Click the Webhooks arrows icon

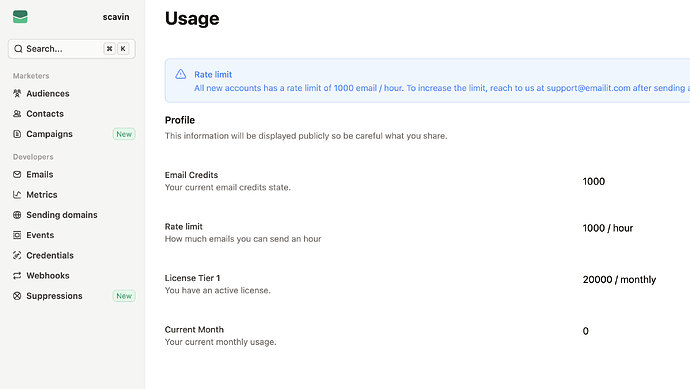coord(17,275)
